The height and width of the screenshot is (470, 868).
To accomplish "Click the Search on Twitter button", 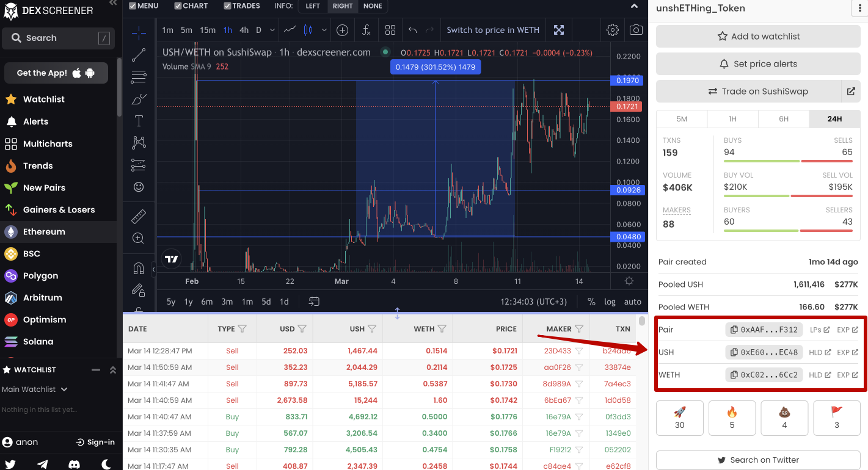I will pyautogui.click(x=758, y=460).
